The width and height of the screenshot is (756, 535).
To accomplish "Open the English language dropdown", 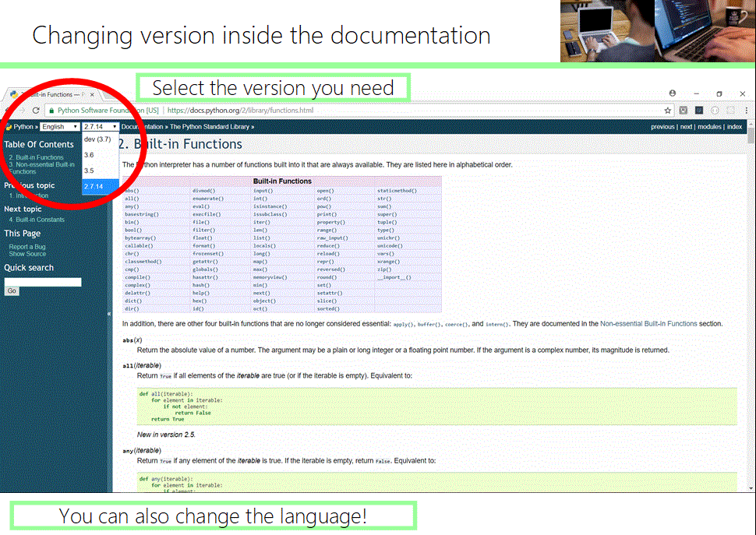I will (59, 126).
